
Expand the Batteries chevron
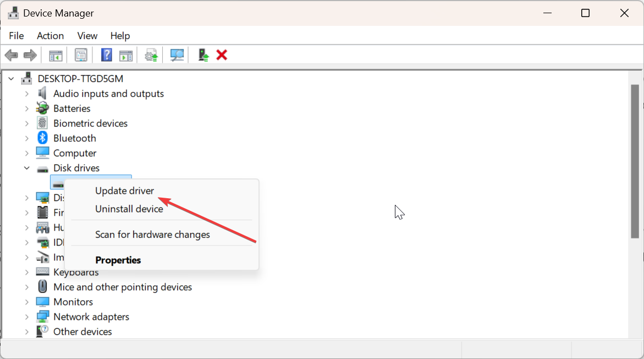click(x=27, y=108)
